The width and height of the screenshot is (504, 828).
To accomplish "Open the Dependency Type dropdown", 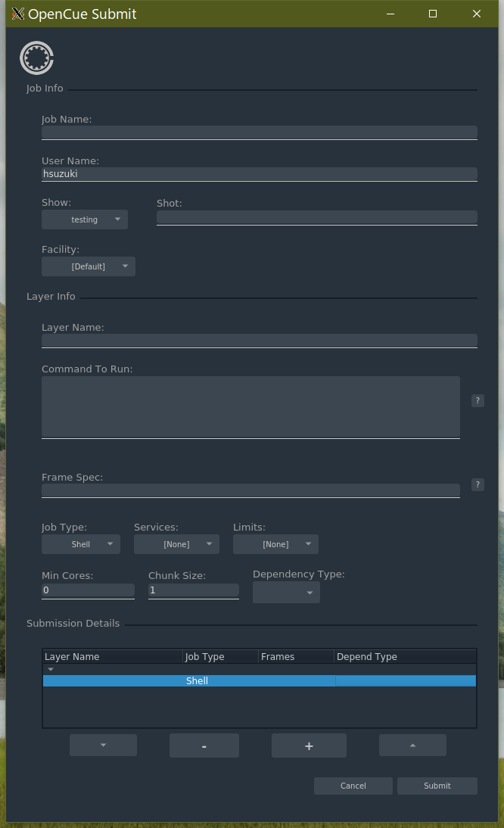I will 286,593.
